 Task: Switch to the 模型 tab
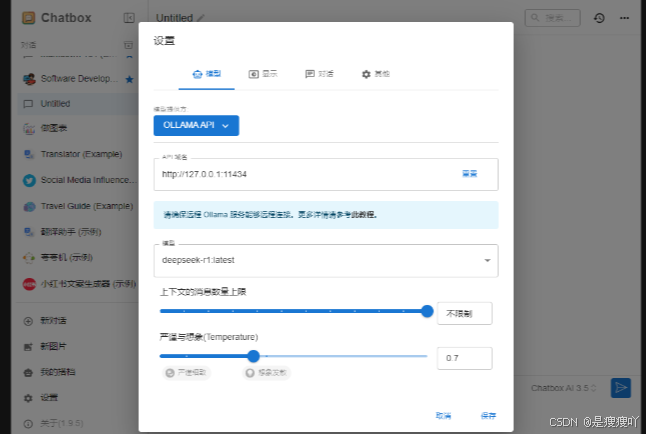click(206, 74)
